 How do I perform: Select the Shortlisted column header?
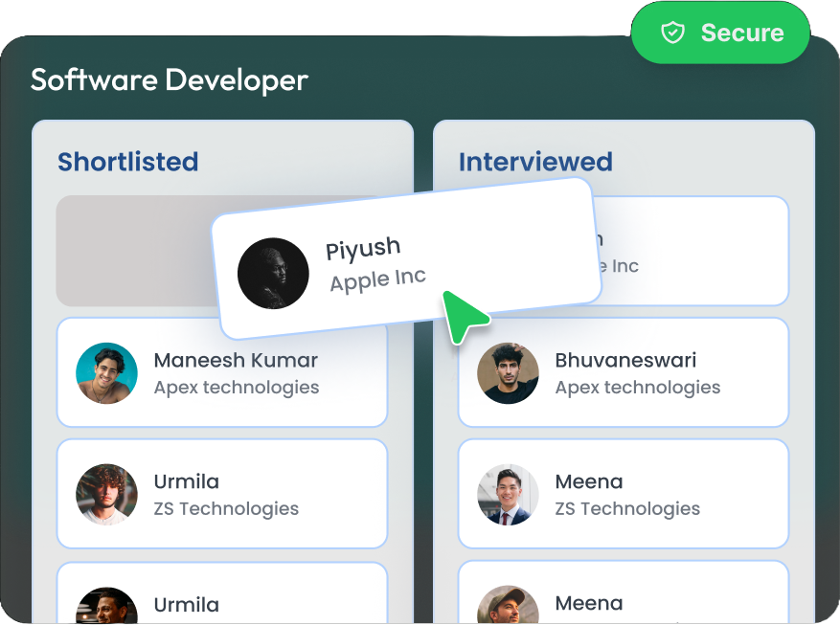128,162
